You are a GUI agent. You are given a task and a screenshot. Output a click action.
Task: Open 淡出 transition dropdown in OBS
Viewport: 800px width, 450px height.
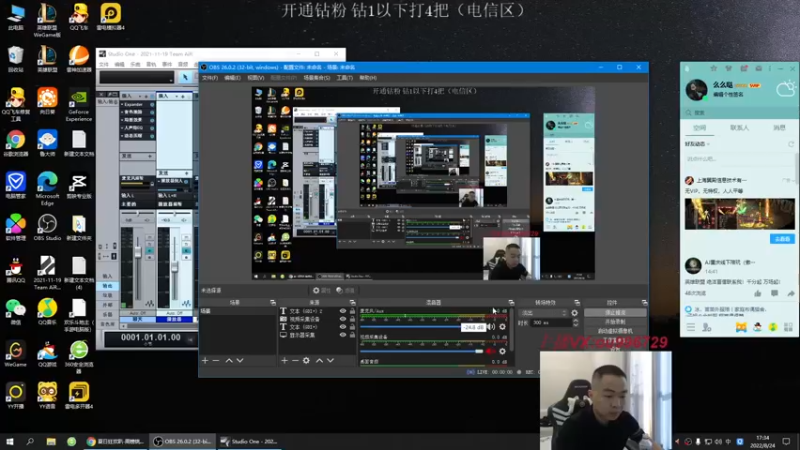(543, 313)
